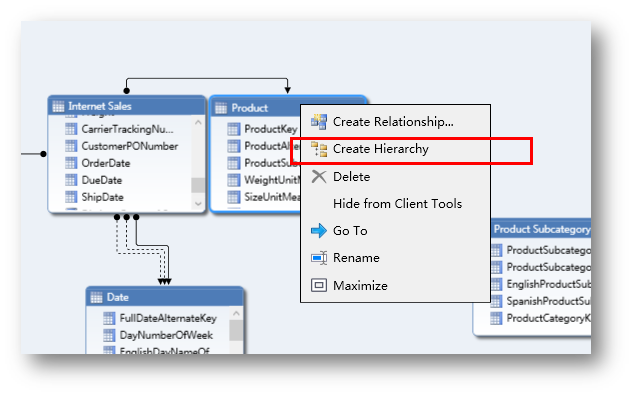The height and width of the screenshot is (396, 633).
Task: Select the OrderDate column
Action: pyautogui.click(x=106, y=163)
